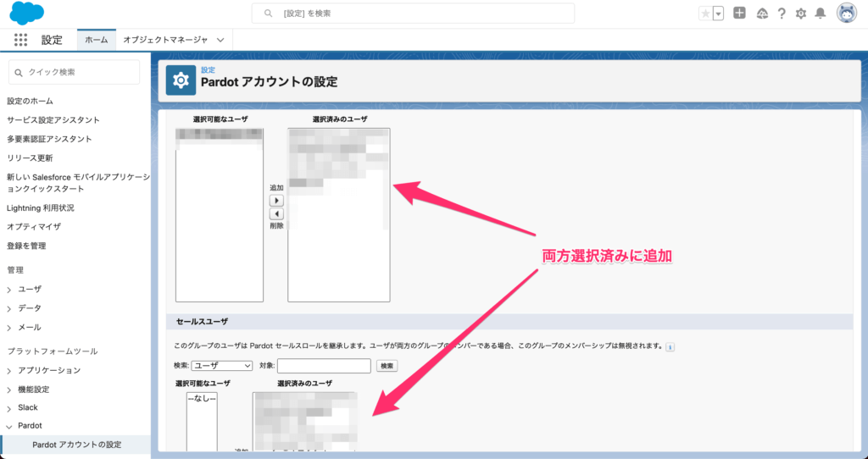The width and height of the screenshot is (868, 459).
Task: Click the lower 選択済みのユーザ list box
Action: (x=305, y=422)
